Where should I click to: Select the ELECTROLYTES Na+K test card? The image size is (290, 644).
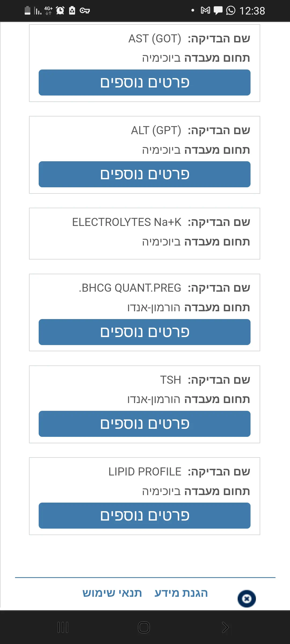pyautogui.click(x=144, y=233)
